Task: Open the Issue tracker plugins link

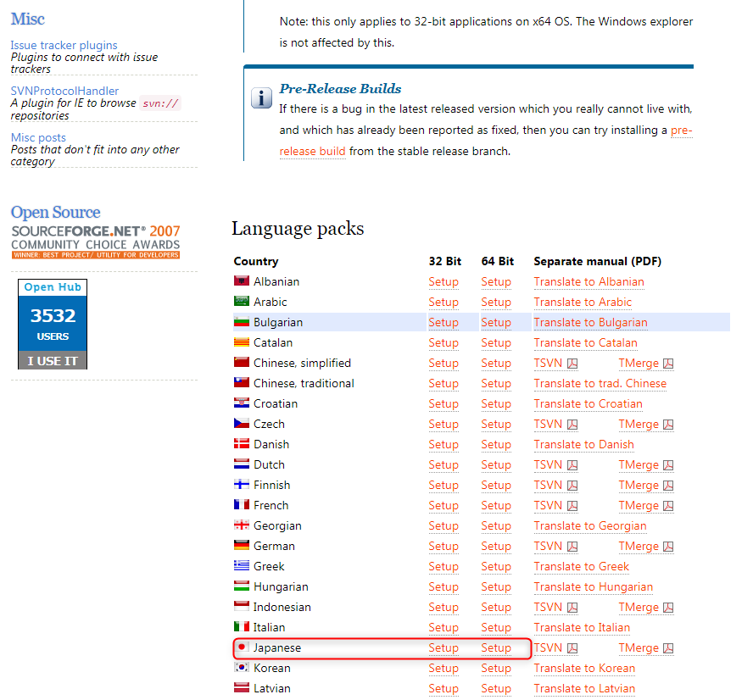Action: 64,45
